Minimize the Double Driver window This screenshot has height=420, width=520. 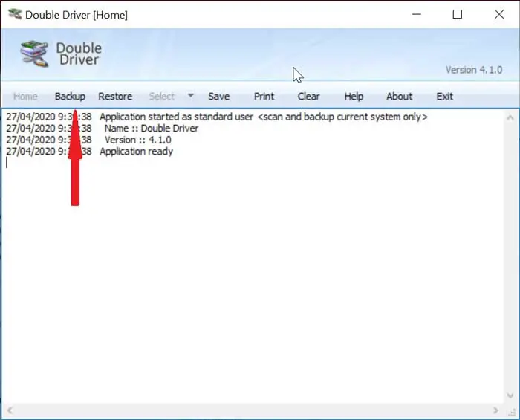(x=417, y=14)
